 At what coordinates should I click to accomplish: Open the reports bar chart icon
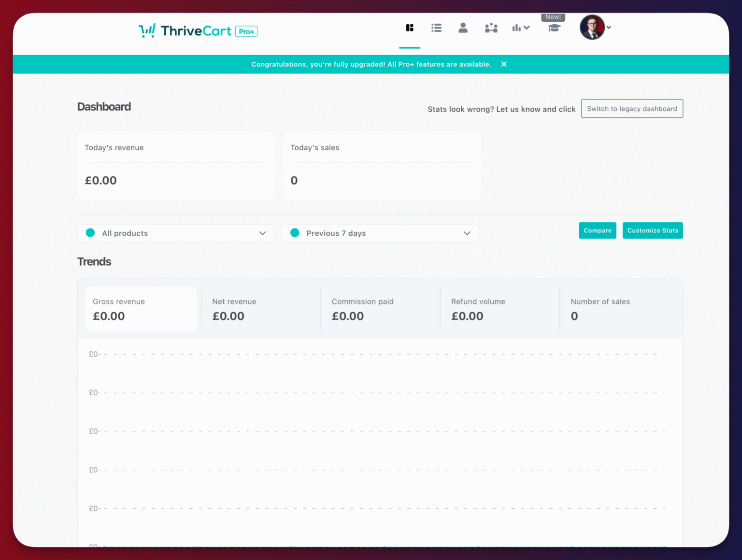pos(517,28)
